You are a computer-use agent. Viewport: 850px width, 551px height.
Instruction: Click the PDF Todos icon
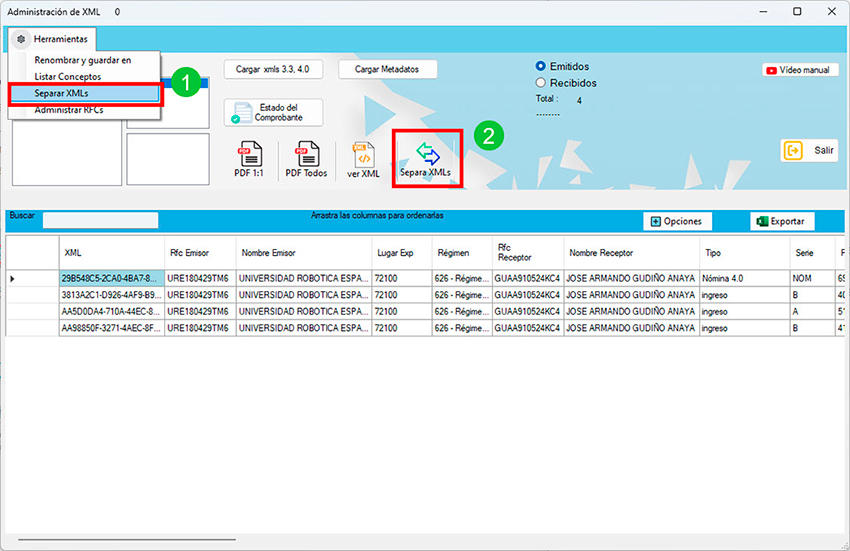[306, 157]
